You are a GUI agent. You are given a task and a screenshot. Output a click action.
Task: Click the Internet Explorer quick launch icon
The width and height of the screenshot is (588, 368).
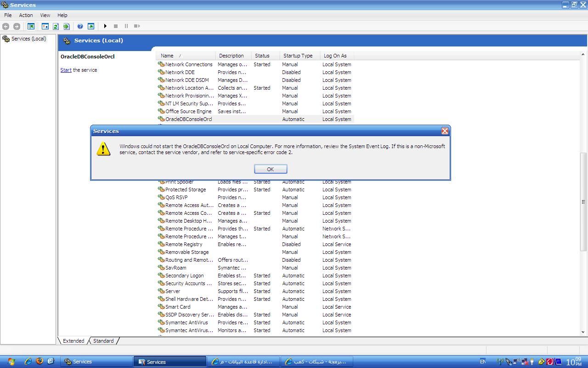pyautogui.click(x=28, y=362)
